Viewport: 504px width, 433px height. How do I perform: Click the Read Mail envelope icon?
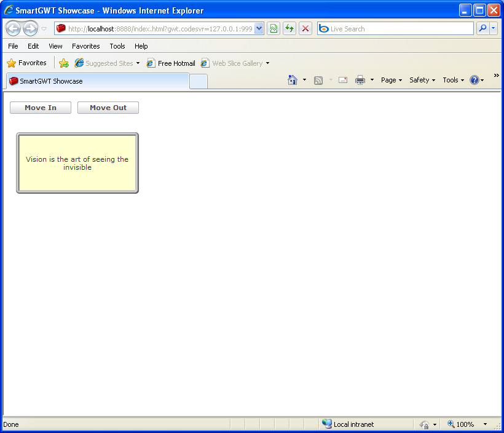click(x=343, y=80)
